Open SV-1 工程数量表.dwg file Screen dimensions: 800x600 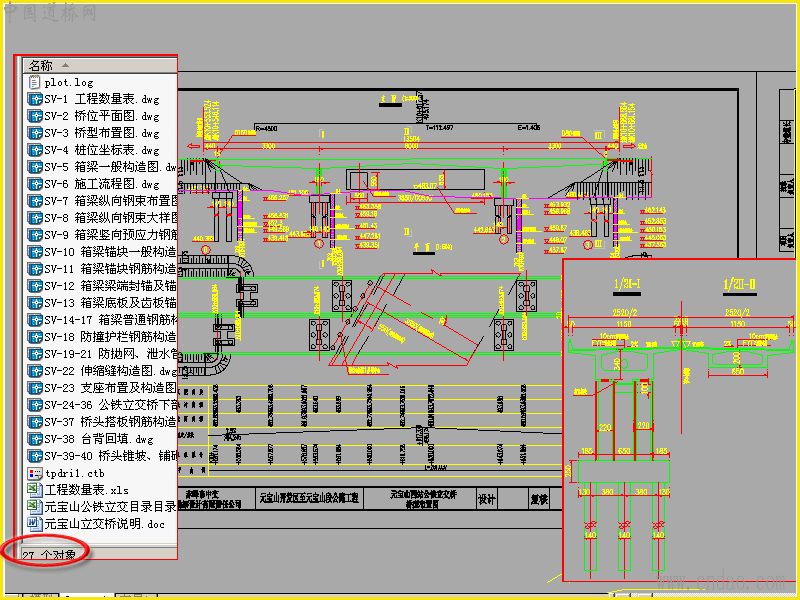click(x=102, y=99)
